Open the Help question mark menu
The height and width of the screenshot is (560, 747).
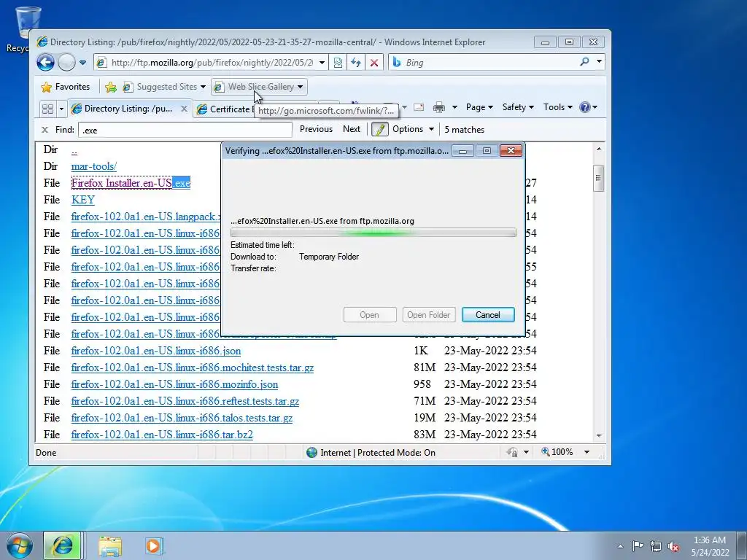coord(588,107)
